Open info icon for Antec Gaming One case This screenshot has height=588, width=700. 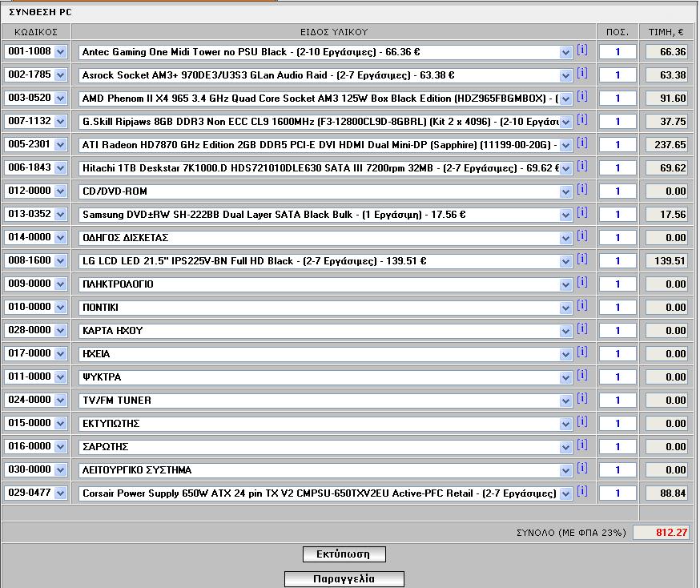click(x=582, y=50)
